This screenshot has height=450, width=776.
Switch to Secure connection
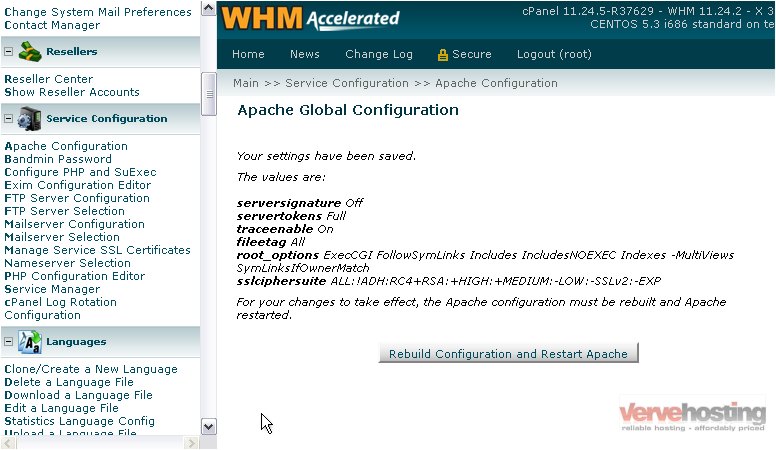pos(472,54)
